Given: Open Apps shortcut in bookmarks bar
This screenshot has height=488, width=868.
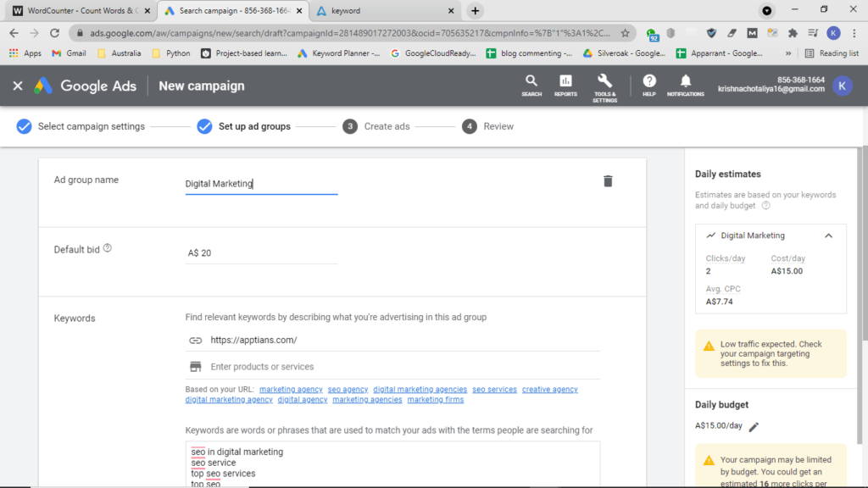Looking at the screenshot, I should click(x=25, y=53).
